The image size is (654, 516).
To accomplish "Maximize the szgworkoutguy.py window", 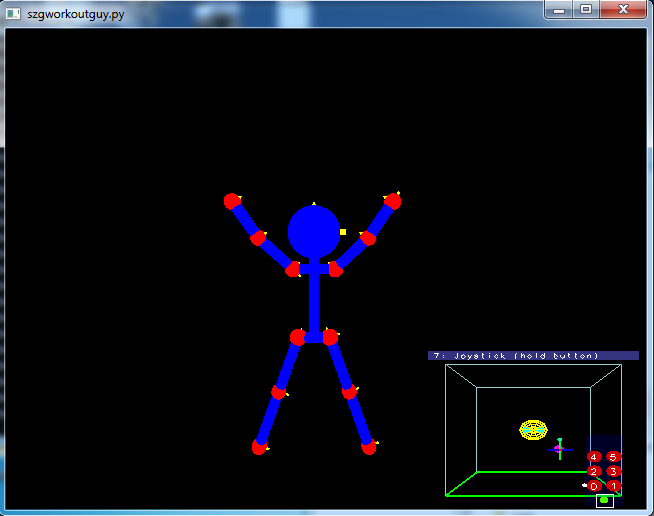I will click(586, 9).
